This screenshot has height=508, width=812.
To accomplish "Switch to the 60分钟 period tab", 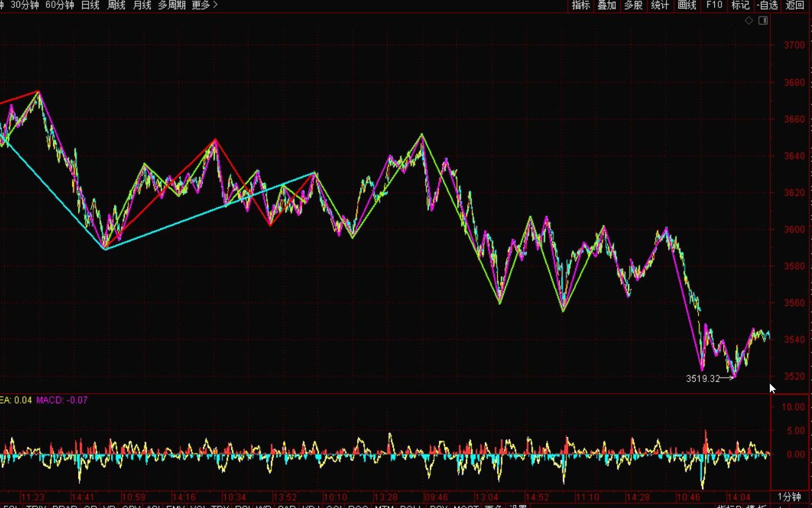I will tap(60, 5).
